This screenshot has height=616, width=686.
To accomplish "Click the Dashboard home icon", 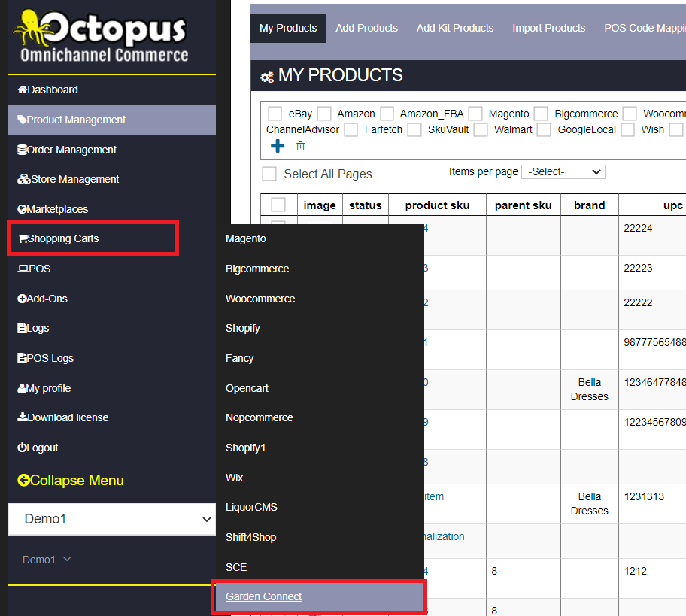I will click(x=23, y=90).
